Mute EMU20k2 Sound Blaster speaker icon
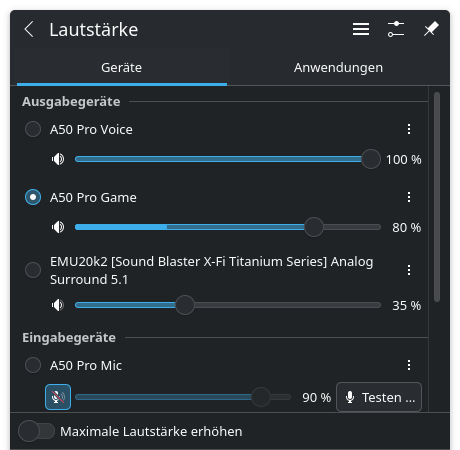 58,305
